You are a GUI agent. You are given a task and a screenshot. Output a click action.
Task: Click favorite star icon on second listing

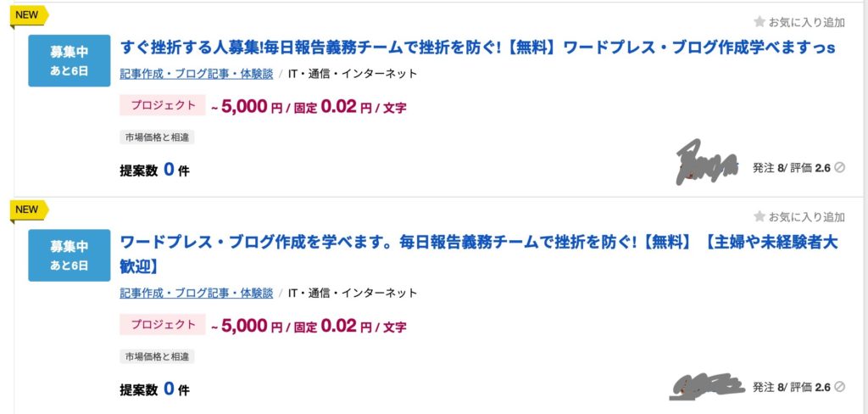[759, 216]
